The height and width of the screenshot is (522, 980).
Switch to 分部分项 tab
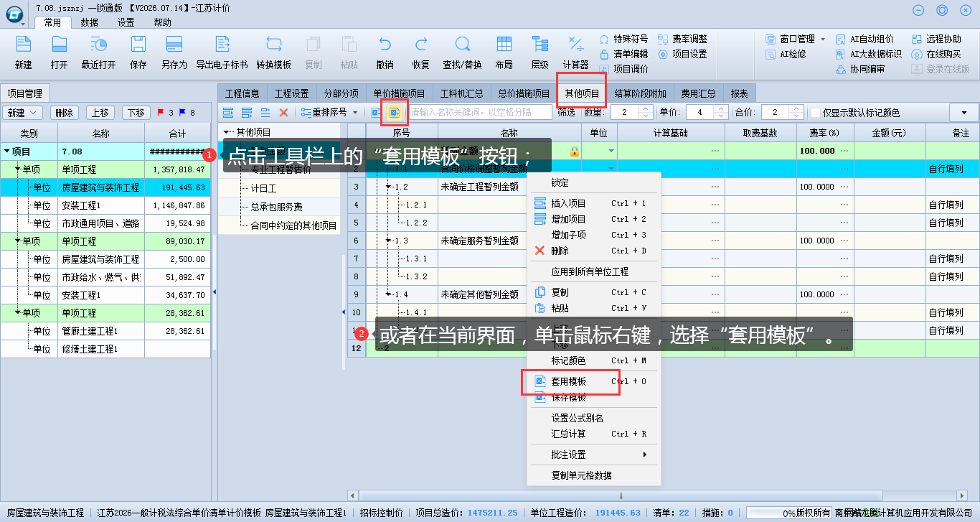click(341, 93)
